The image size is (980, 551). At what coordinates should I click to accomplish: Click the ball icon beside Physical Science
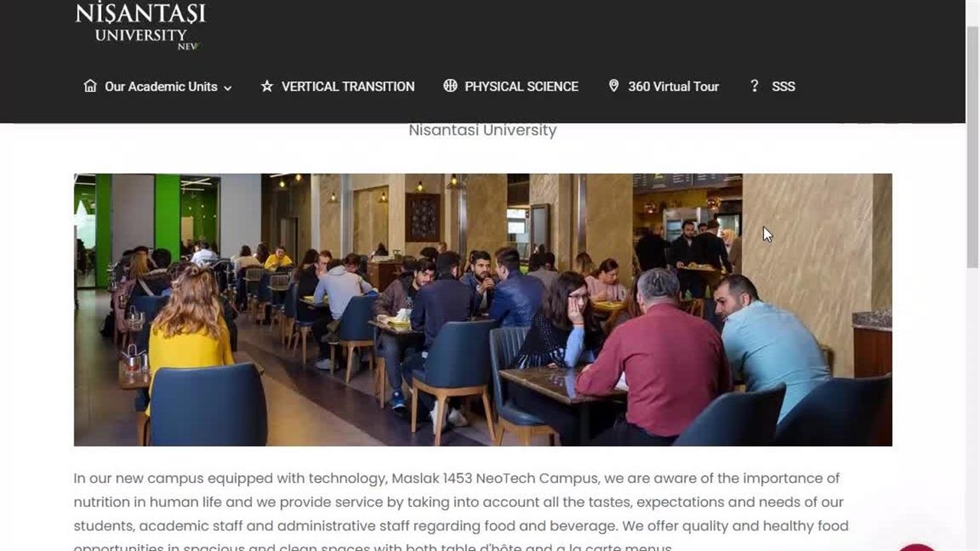pos(450,86)
